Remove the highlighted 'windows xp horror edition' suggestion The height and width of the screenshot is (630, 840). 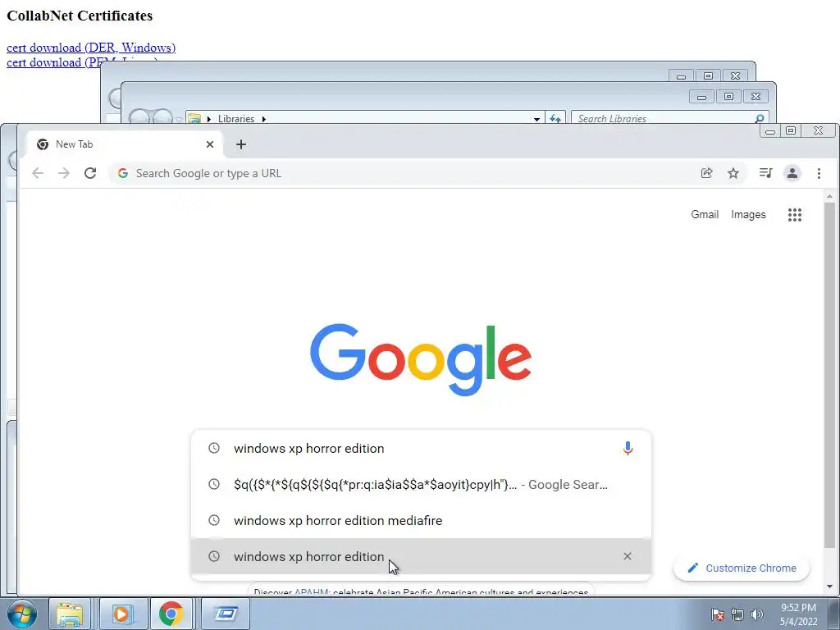pyautogui.click(x=628, y=557)
